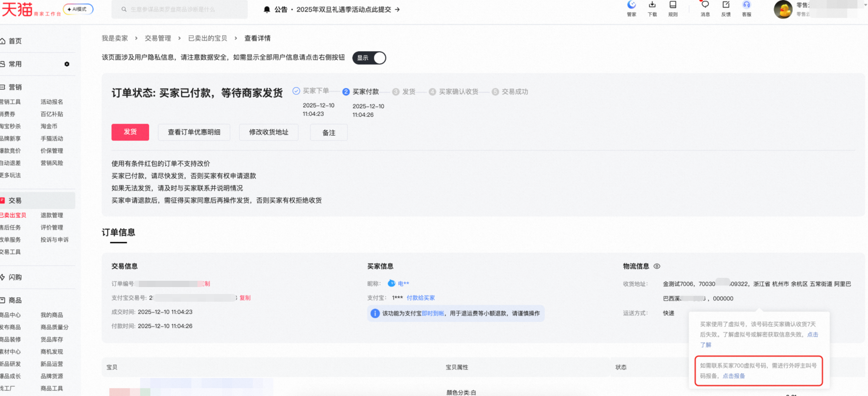Open 商品工具 in the sidebar
The width and height of the screenshot is (868, 396).
click(x=52, y=388)
